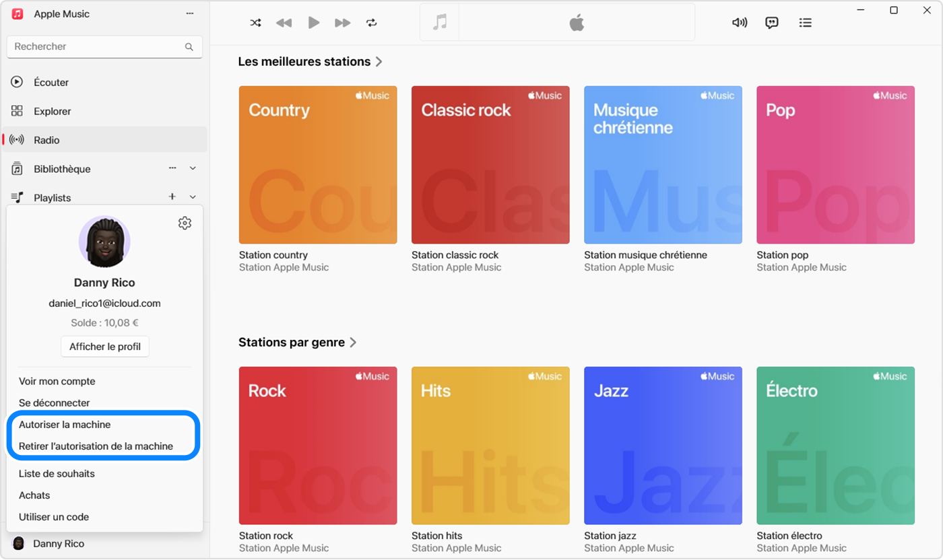Click the search magnifier icon
Screen dimensions: 943x560
[189, 47]
